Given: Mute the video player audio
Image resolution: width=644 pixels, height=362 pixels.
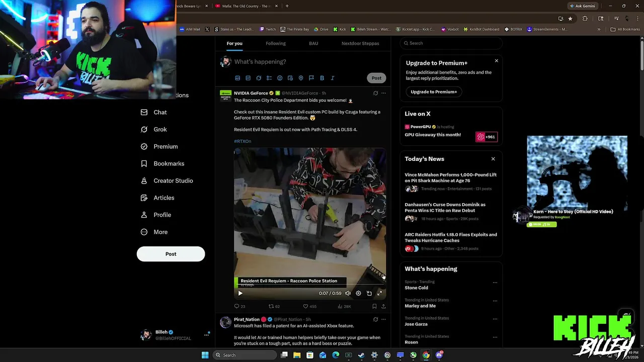Looking at the screenshot, I should [348, 293].
